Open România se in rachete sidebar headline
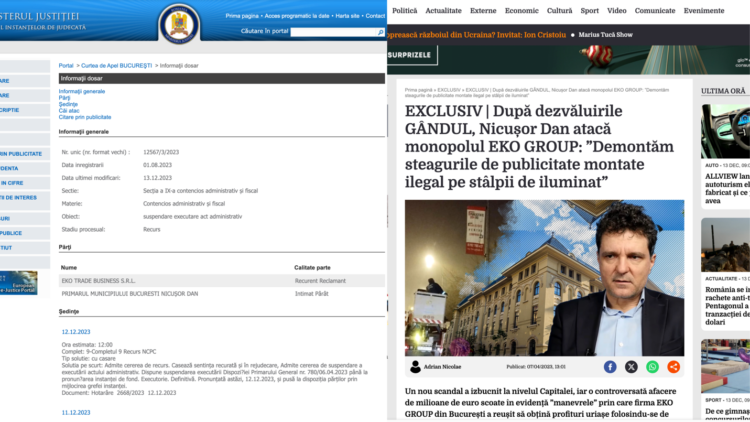750x422 pixels. coord(728,306)
